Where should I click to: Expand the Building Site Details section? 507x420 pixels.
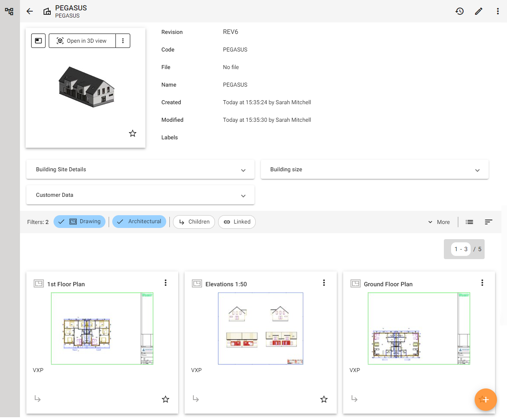pos(140,170)
